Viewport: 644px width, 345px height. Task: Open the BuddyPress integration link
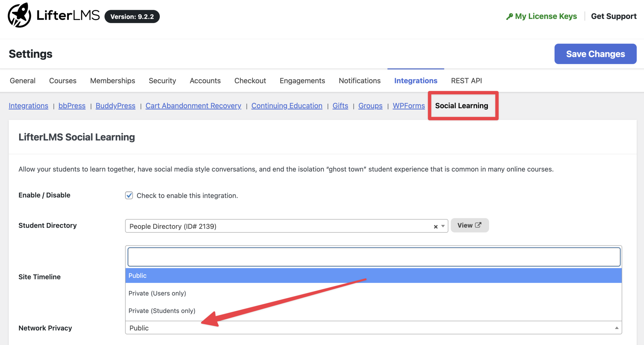click(115, 106)
